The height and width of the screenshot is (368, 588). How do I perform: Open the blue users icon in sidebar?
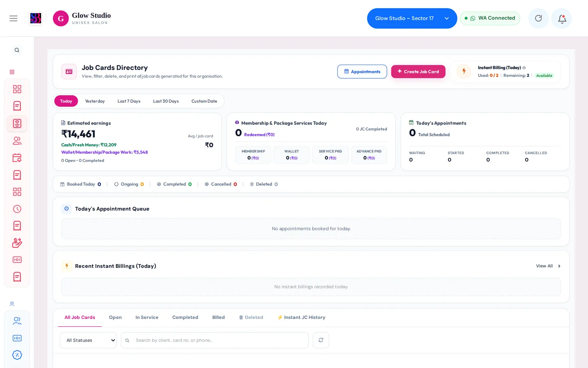17,321
